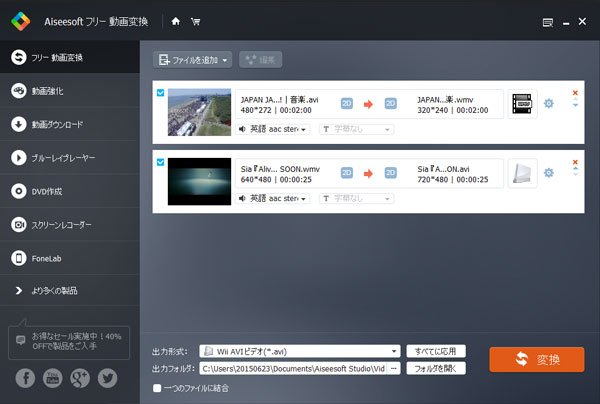Click the 出力フォルダ path field
Viewport: 600px width, 404px height.
[x=293, y=368]
